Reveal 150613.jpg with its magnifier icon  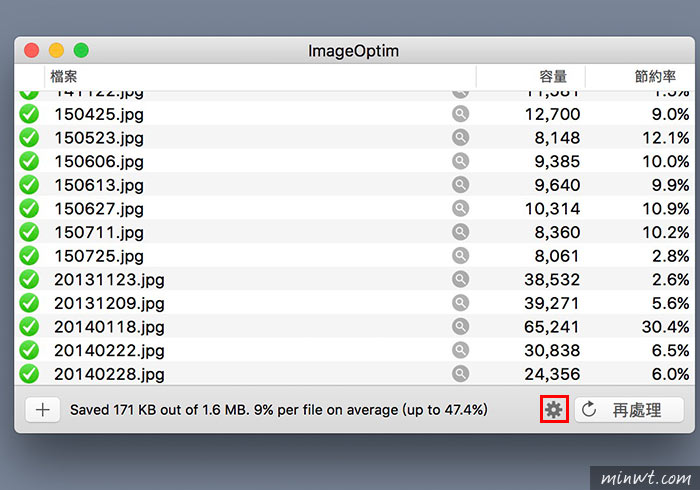point(460,185)
